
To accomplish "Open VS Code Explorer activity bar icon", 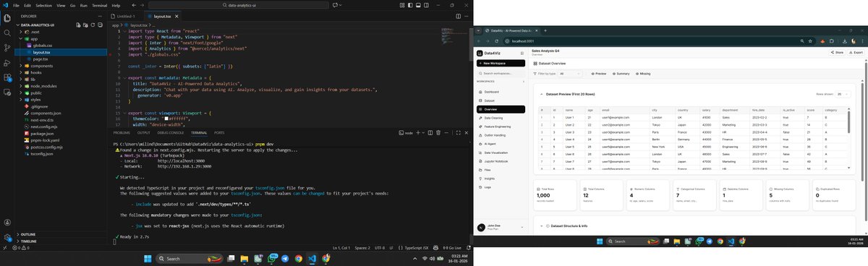I will coord(7,18).
